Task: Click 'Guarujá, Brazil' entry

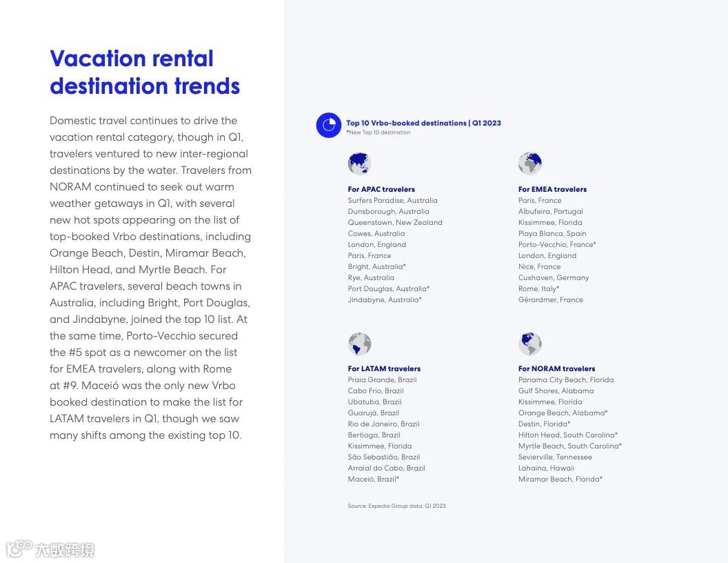Action: point(373,413)
